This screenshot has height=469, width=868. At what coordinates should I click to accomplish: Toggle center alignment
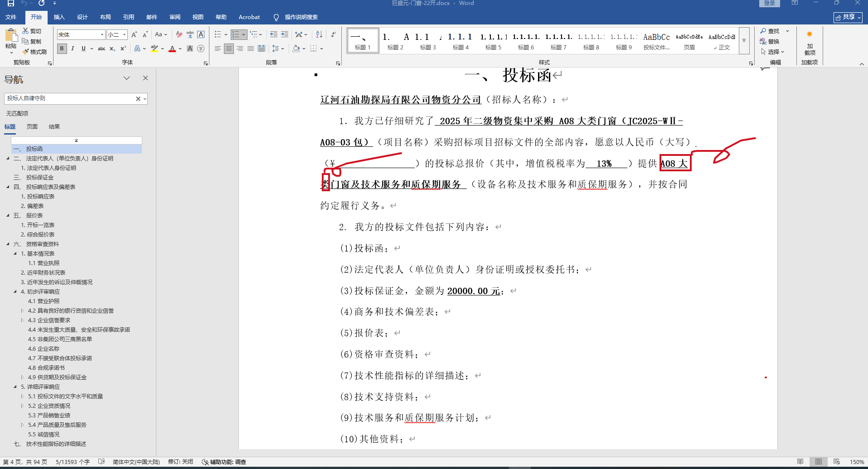(229, 48)
